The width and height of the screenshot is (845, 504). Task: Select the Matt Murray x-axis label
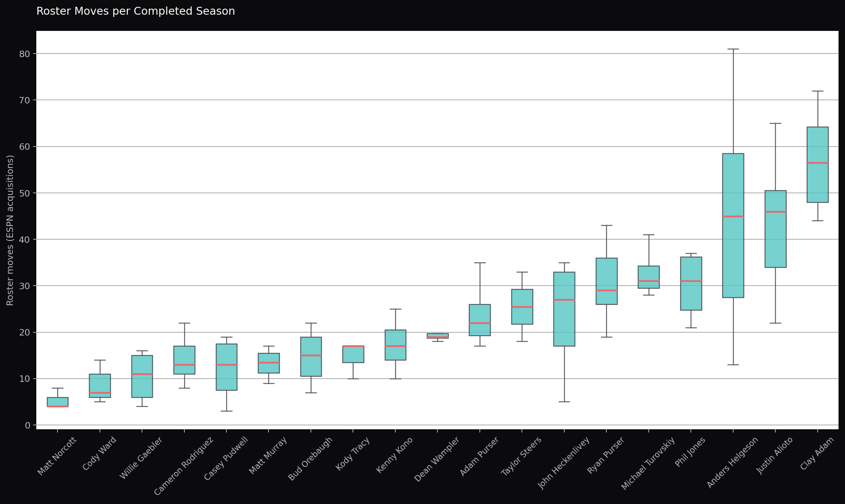coord(268,456)
